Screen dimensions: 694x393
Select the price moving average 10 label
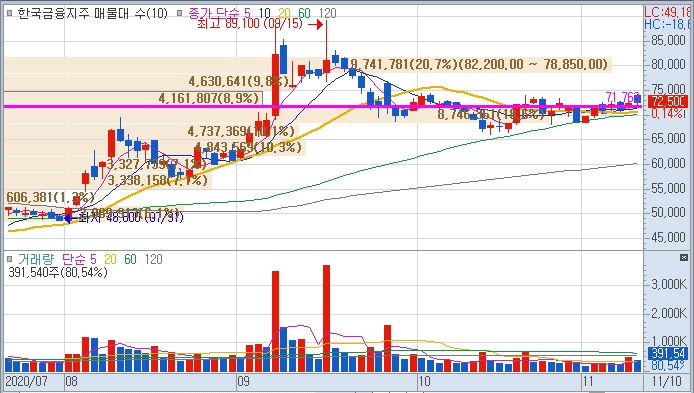265,13
